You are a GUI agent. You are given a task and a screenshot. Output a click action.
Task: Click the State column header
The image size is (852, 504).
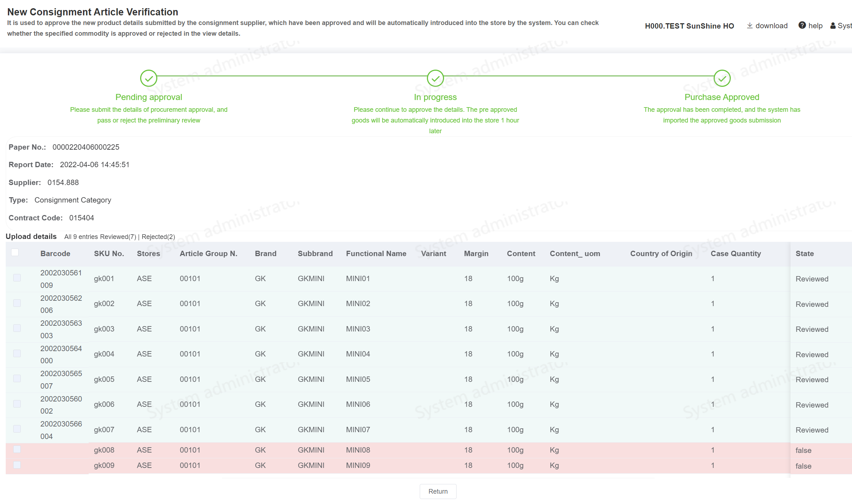pyautogui.click(x=804, y=254)
